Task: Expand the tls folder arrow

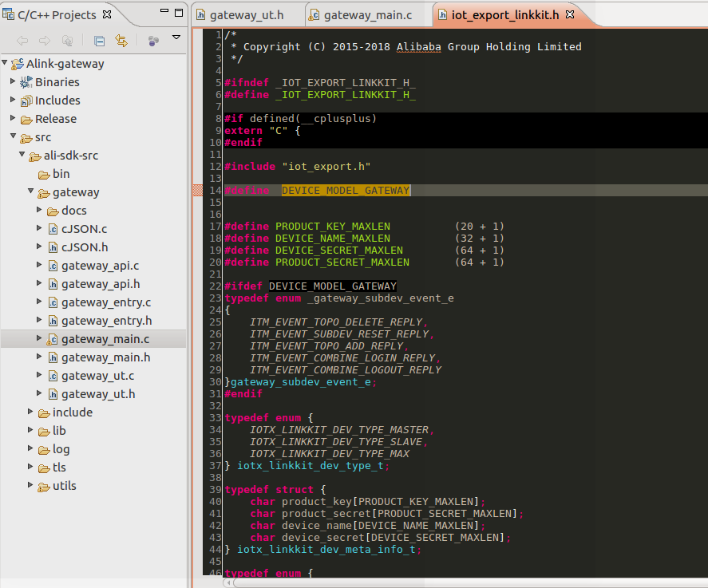Action: tap(30, 466)
